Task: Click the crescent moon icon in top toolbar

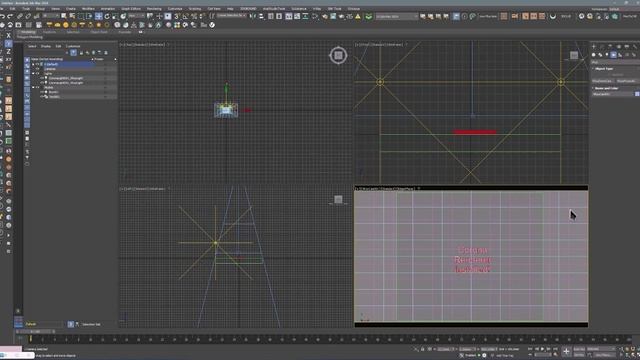Action: [x=553, y=16]
